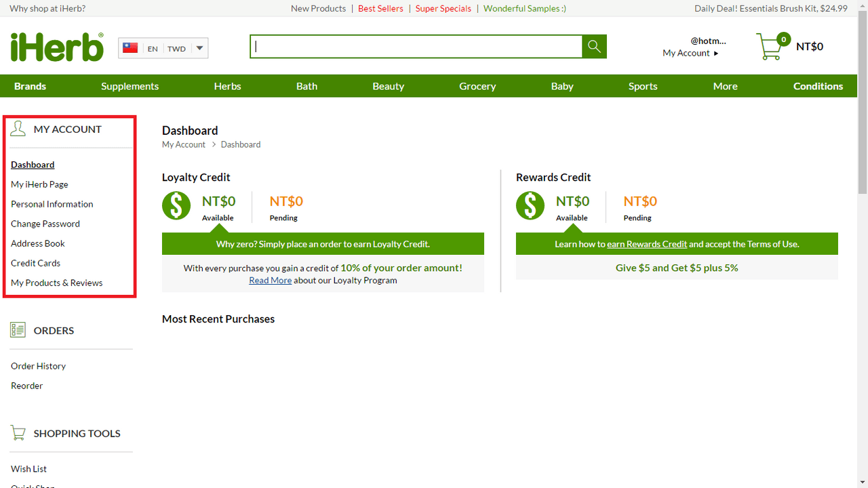Screen dimensions: 868x488
Task: View Order History
Action: point(39,366)
